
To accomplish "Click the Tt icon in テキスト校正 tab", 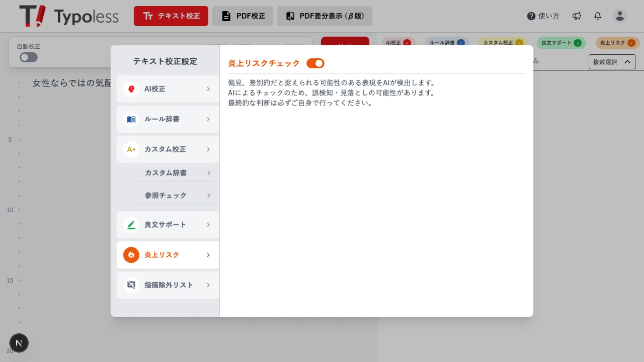I will 148,16.
